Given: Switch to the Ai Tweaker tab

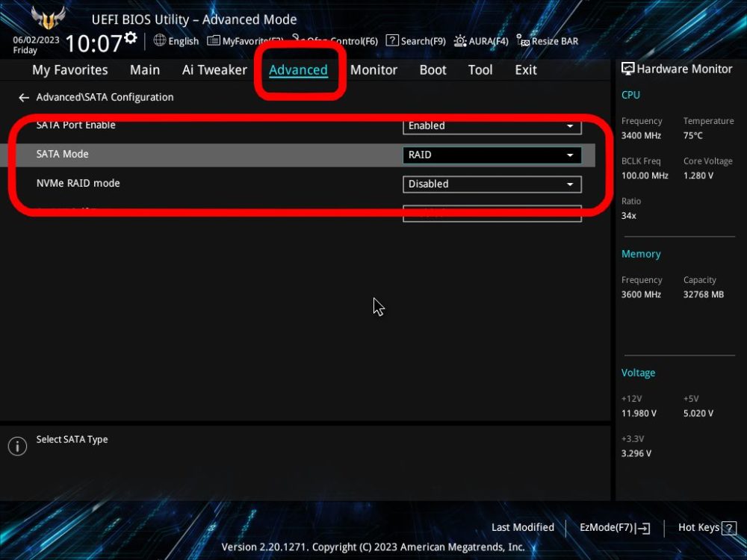Looking at the screenshot, I should point(214,70).
